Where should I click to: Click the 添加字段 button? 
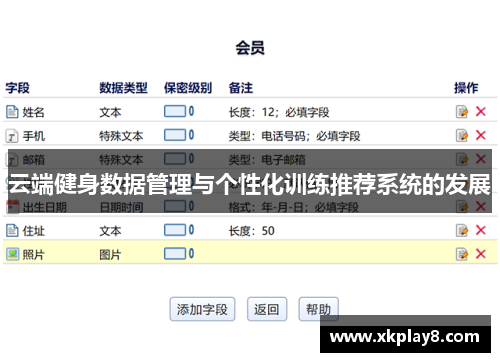coord(202,309)
